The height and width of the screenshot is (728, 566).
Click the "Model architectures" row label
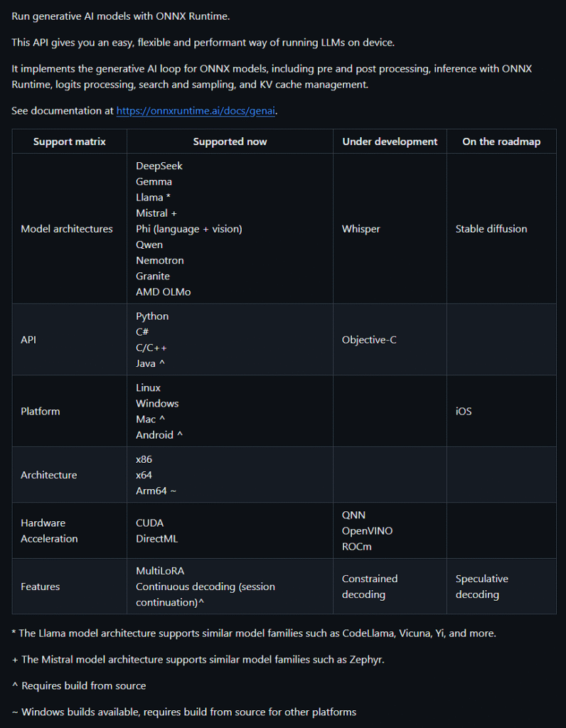[67, 229]
